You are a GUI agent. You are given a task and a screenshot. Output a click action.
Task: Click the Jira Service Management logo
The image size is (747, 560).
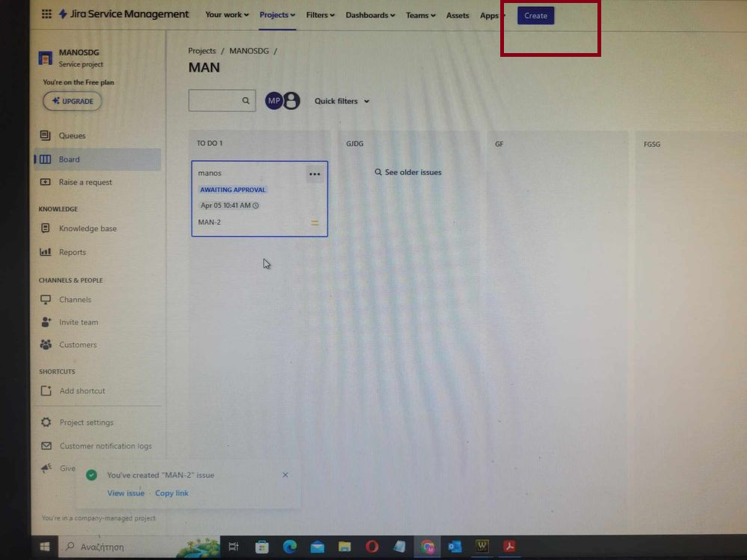click(123, 14)
